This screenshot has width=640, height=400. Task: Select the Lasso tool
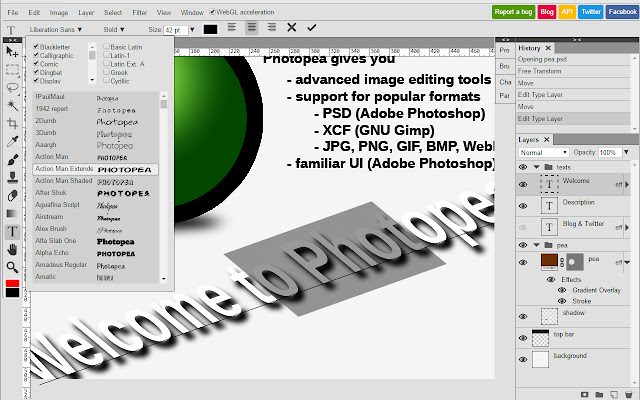click(x=12, y=87)
